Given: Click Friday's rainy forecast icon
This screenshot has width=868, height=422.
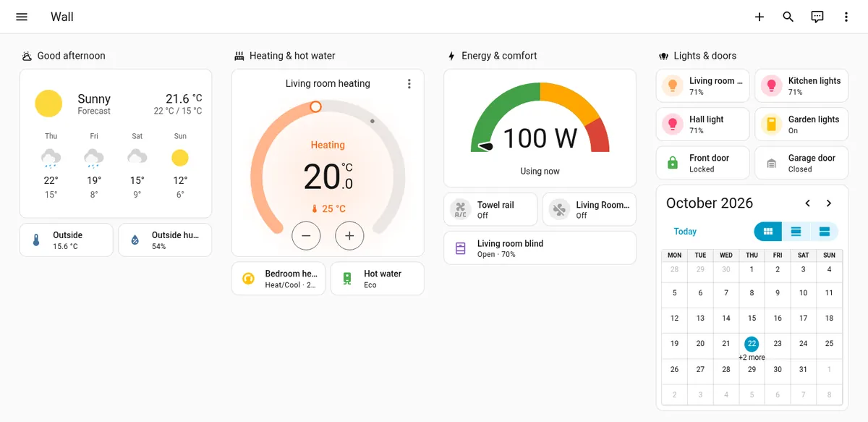Looking at the screenshot, I should [x=94, y=158].
